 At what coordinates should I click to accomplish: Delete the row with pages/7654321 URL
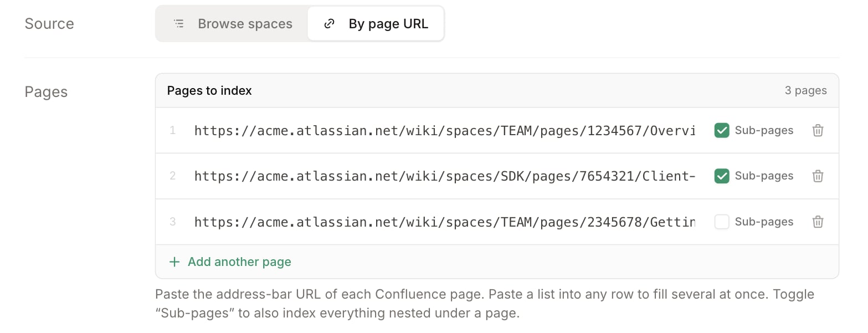pyautogui.click(x=818, y=176)
